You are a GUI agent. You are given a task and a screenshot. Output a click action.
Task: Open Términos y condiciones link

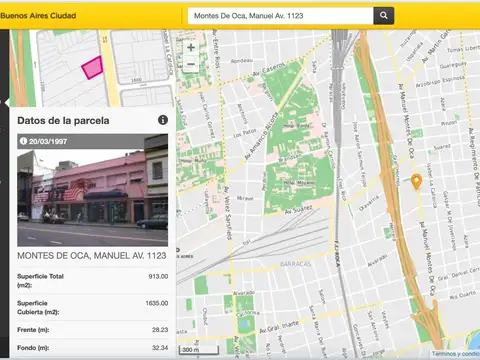(455, 354)
